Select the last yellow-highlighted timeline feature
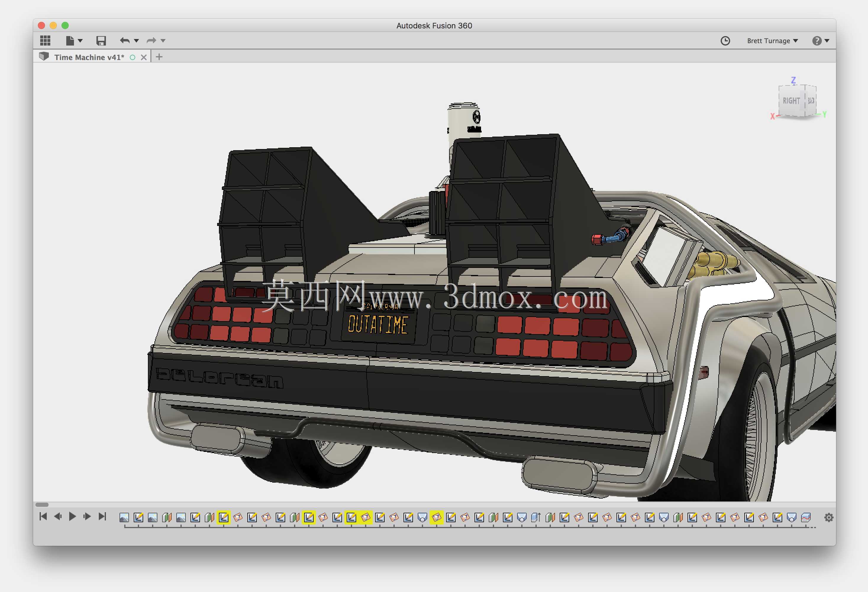This screenshot has width=868, height=592. point(437,518)
